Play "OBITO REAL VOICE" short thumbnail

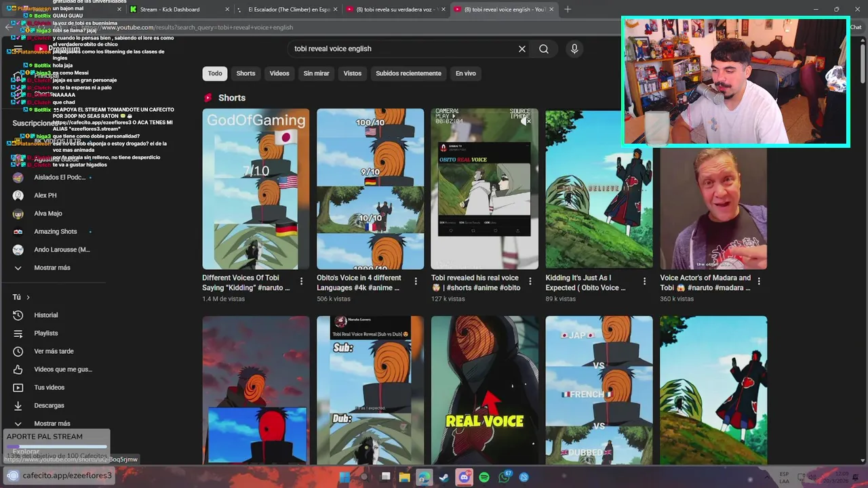tap(484, 189)
